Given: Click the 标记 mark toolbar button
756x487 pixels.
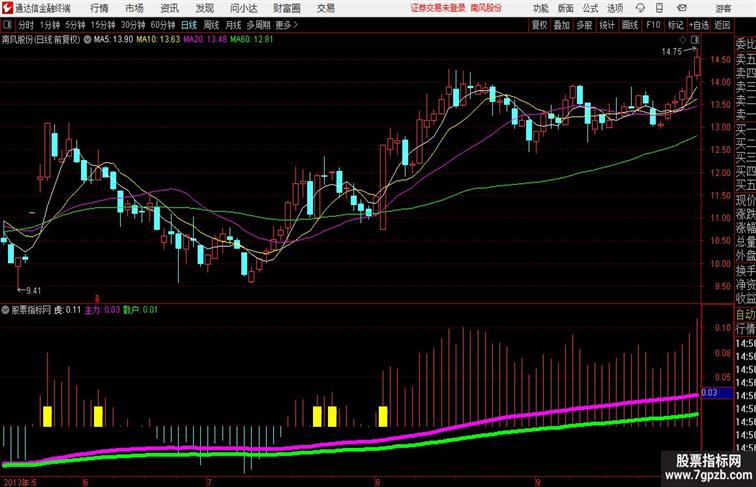Looking at the screenshot, I should tap(675, 25).
